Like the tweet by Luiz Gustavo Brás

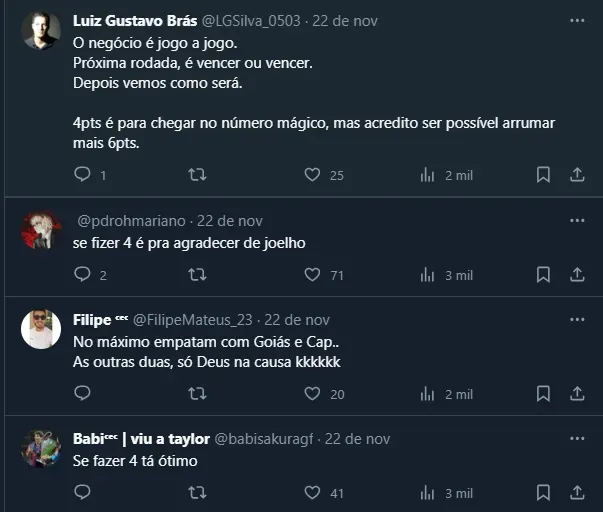312,175
